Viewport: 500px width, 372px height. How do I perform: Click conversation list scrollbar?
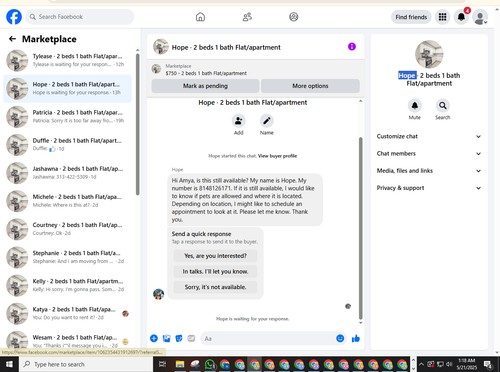point(137,124)
